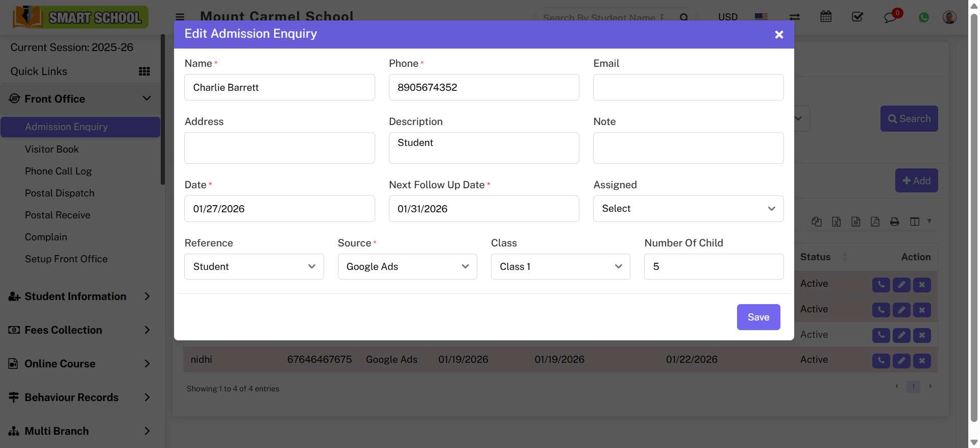Close the Edit Admission Enquiry dialog
The width and height of the screenshot is (980, 448).
(x=778, y=35)
